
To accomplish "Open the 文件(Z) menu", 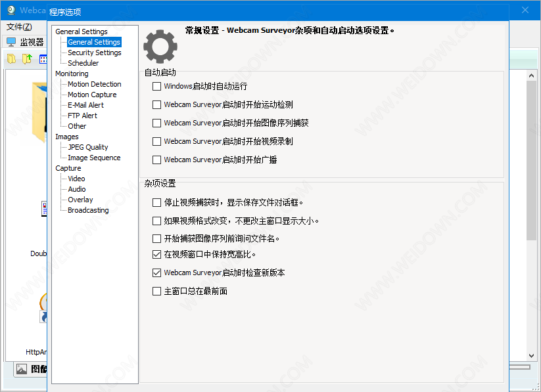I will click(x=19, y=27).
